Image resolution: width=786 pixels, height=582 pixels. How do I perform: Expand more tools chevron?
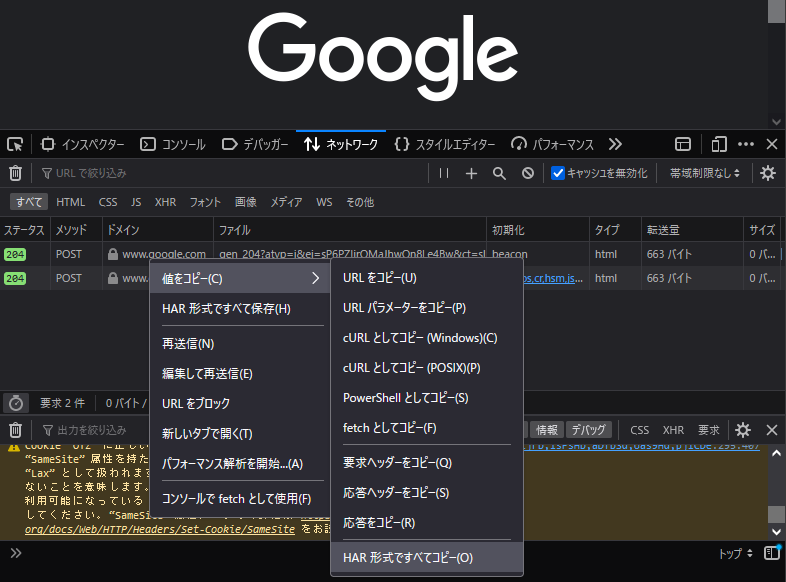coord(615,144)
